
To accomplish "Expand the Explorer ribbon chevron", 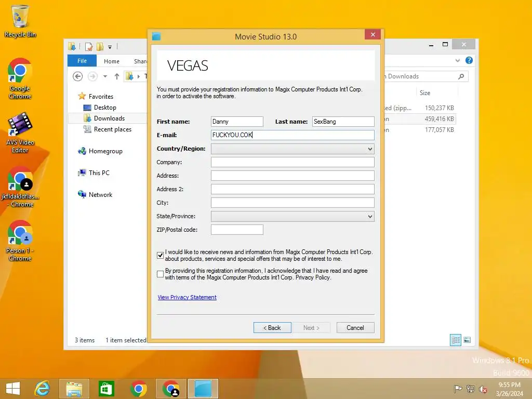I will pos(457,60).
